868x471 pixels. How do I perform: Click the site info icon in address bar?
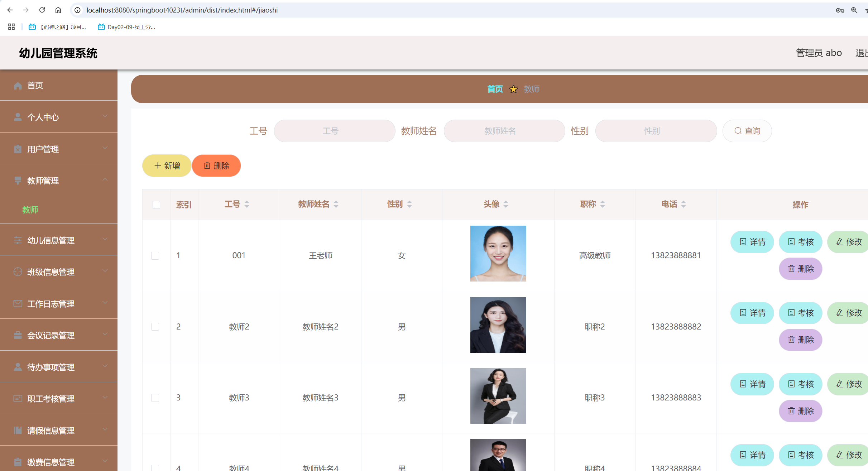77,10
